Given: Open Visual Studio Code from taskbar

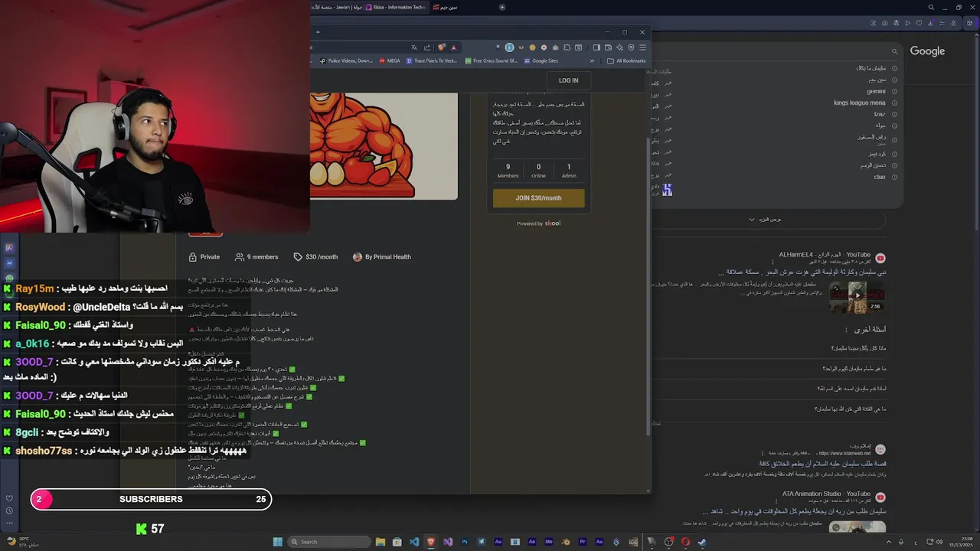Looking at the screenshot, I should coord(414,542).
